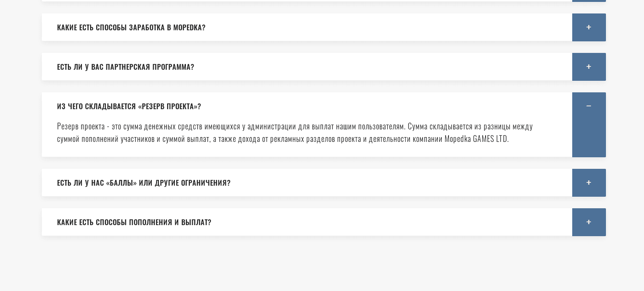The height and width of the screenshot is (291, 644).
Task: Click the plus icon next to «Какие есть способы заработка в Mopedka?»
Action: click(589, 27)
